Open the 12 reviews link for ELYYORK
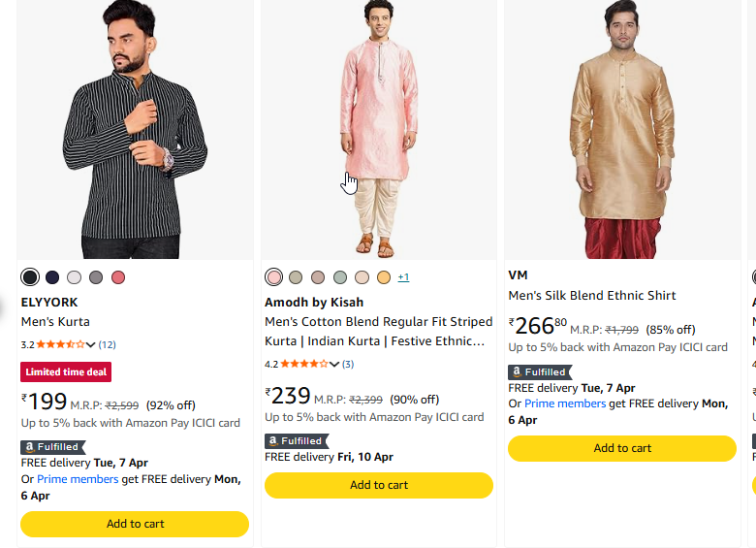The width and height of the screenshot is (756, 548). 107,344
